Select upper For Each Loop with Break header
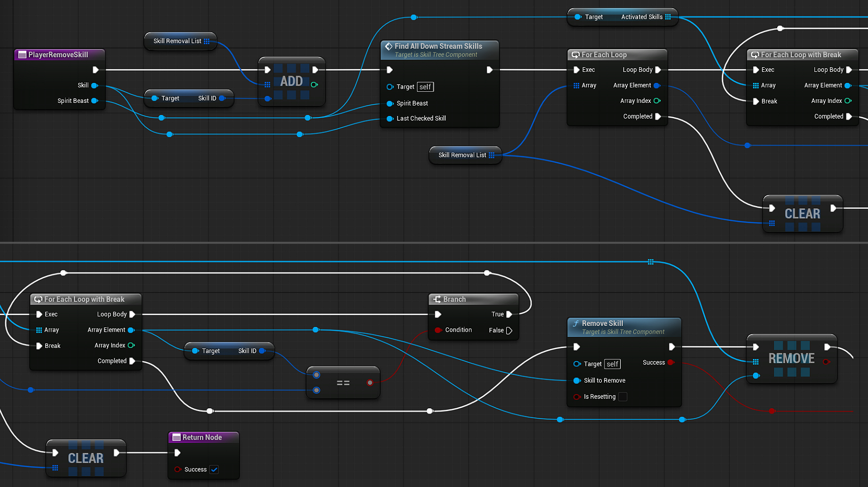This screenshot has width=868, height=487. click(802, 55)
